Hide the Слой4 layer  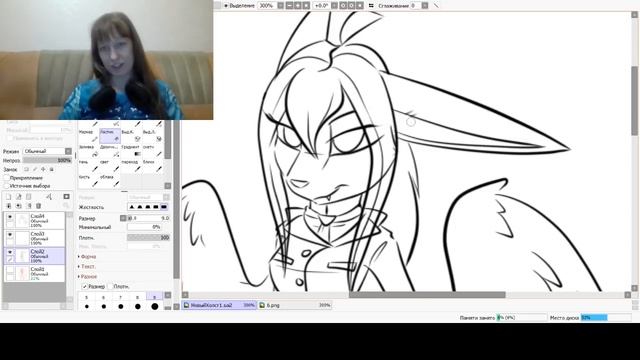pyautogui.click(x=10, y=217)
